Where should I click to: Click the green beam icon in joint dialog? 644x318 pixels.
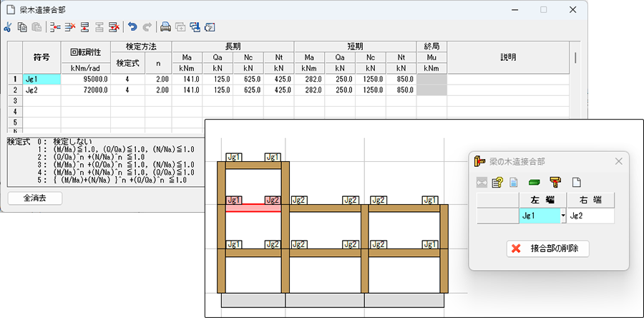pos(534,182)
